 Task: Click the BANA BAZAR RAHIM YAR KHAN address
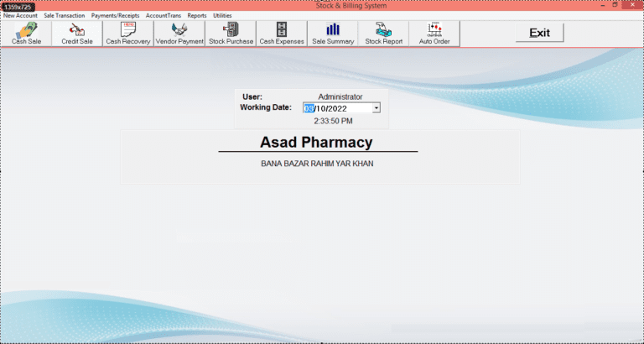click(x=317, y=164)
